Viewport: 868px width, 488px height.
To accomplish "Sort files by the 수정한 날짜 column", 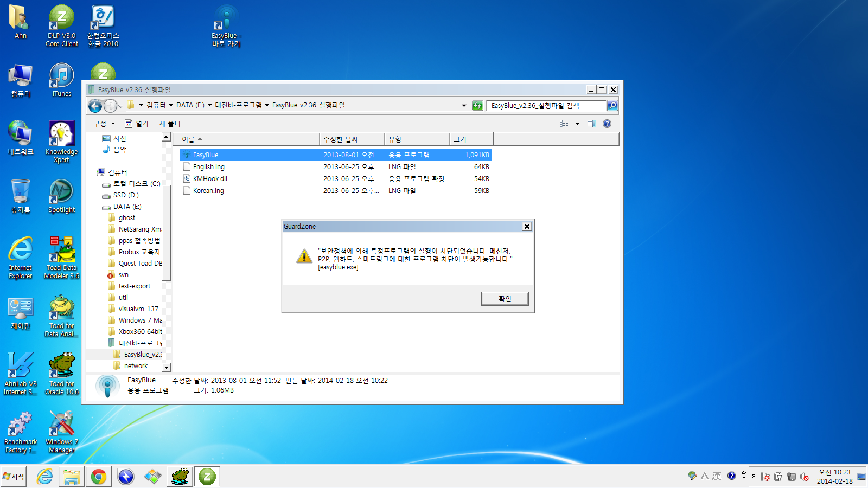I will tap(352, 139).
